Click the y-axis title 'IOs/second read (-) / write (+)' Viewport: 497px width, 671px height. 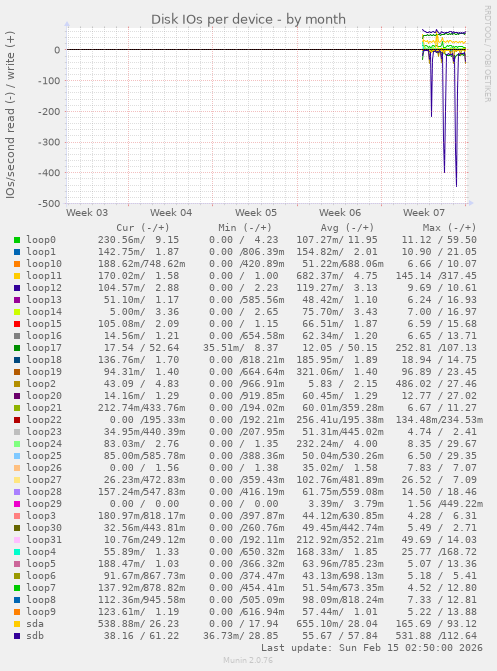tap(10, 115)
